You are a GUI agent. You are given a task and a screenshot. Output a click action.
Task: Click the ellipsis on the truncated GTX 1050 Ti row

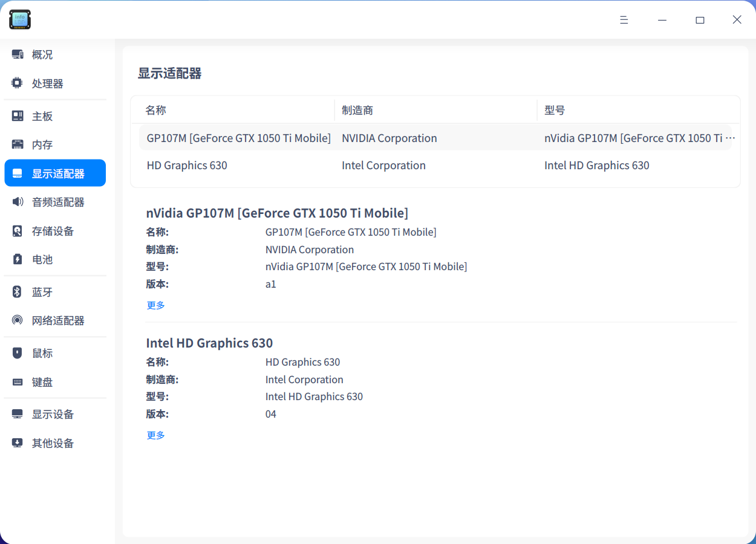pos(729,138)
